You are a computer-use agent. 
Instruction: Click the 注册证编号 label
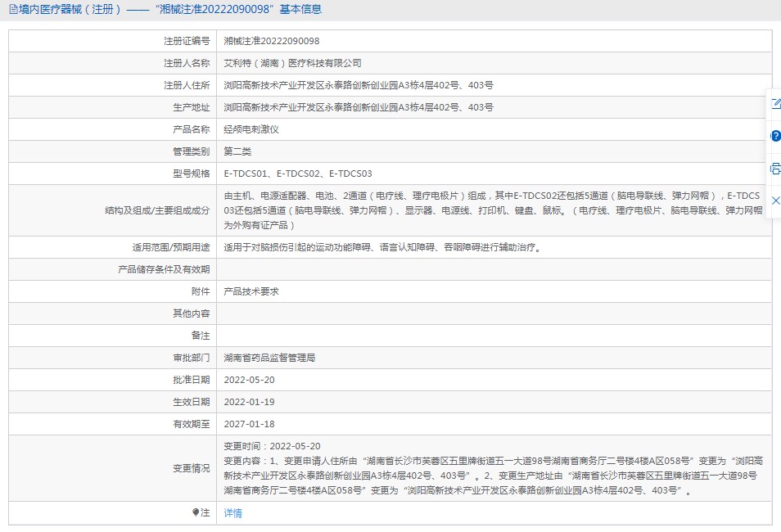pyautogui.click(x=187, y=41)
